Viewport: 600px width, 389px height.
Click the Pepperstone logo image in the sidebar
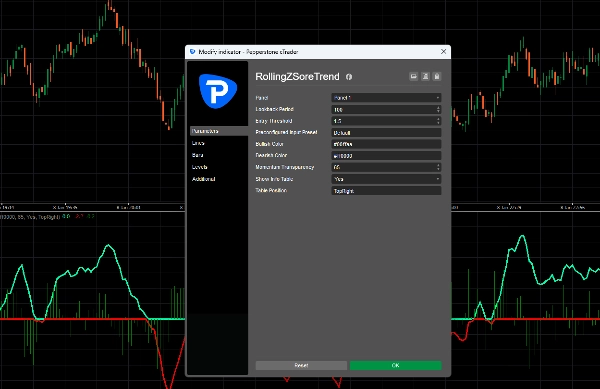tap(218, 91)
